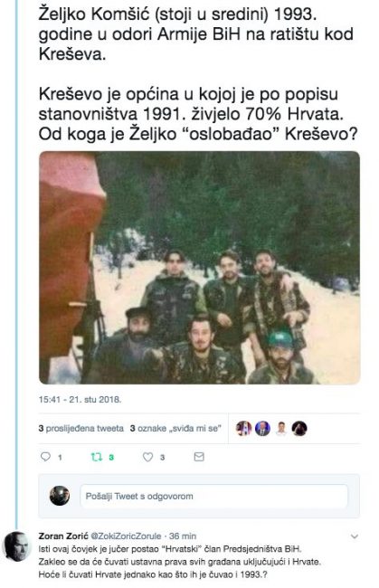This screenshot has height=588, width=379.
Task: Click Zoran Zorić's profile picture
Action: 17,546
